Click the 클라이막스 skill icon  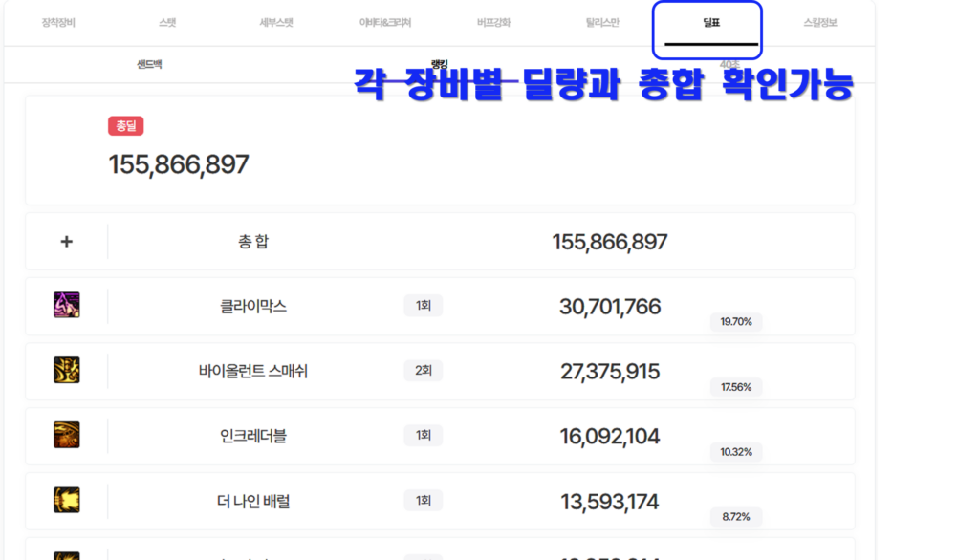[67, 305]
